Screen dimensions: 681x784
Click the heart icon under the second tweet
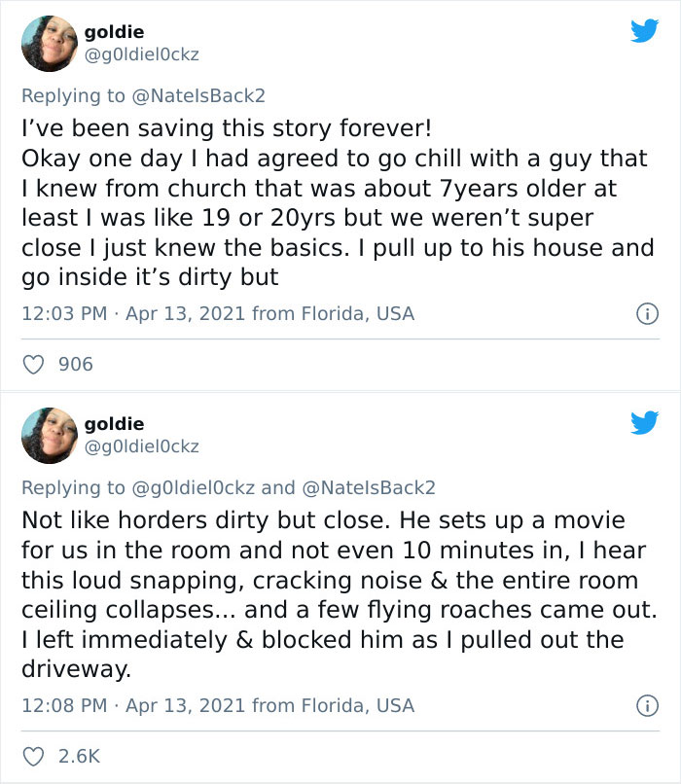(x=32, y=757)
